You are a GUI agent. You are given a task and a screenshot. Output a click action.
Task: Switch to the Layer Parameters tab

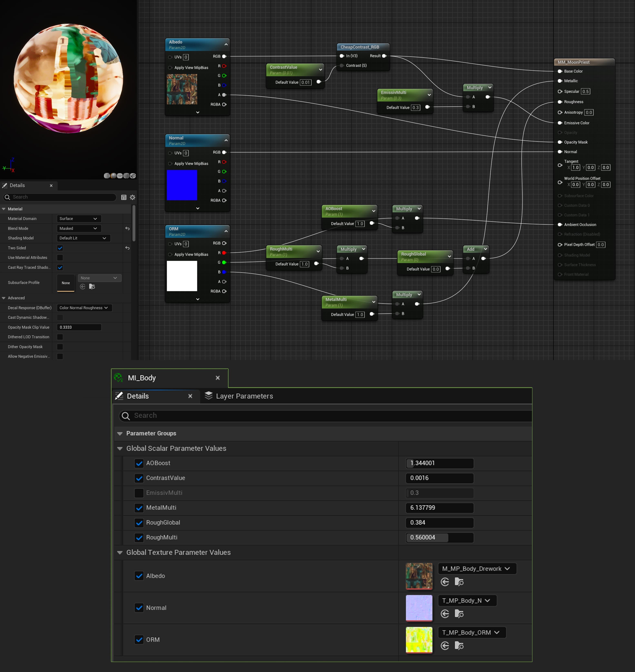239,396
